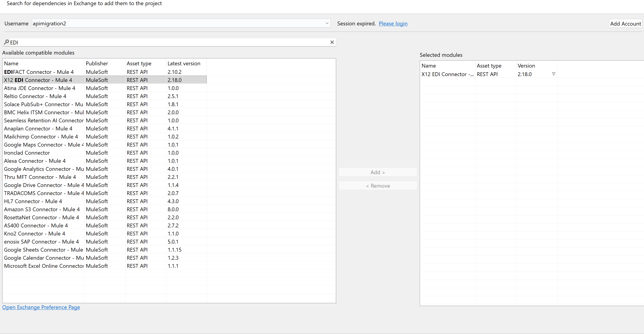Select the X12 EDI Connector - Mule 4 row
The height and width of the screenshot is (334, 644).
(38, 80)
